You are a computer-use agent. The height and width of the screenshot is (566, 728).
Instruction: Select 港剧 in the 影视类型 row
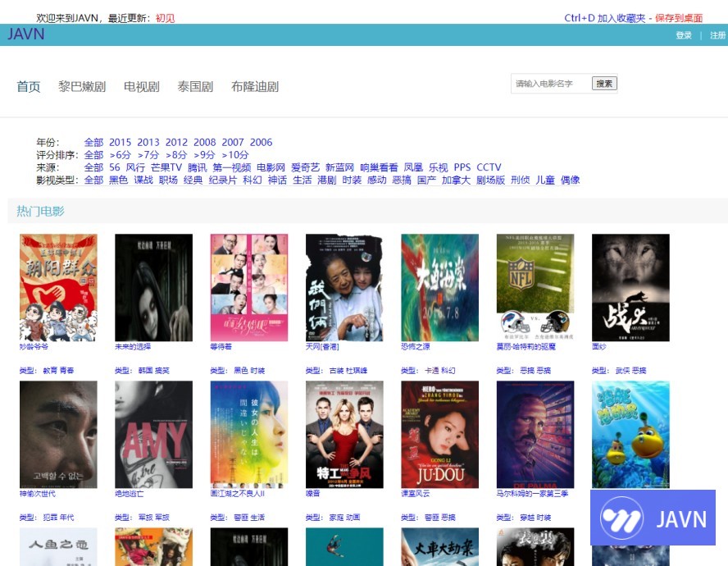coord(327,180)
